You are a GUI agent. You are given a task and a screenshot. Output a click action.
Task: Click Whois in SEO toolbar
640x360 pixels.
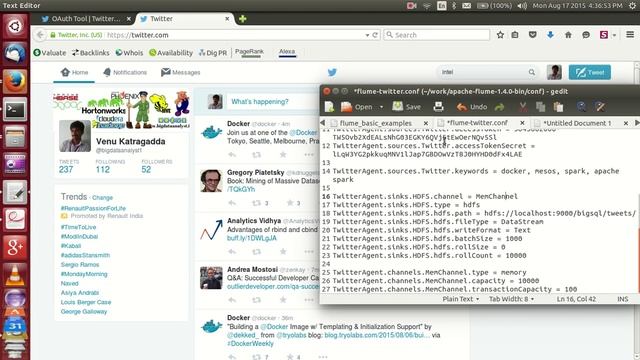coord(129,53)
